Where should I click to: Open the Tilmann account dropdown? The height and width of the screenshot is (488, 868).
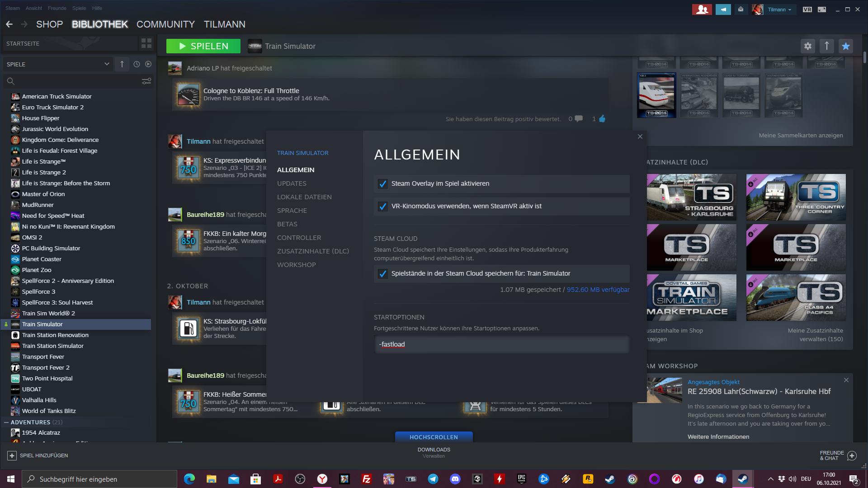[x=779, y=9]
